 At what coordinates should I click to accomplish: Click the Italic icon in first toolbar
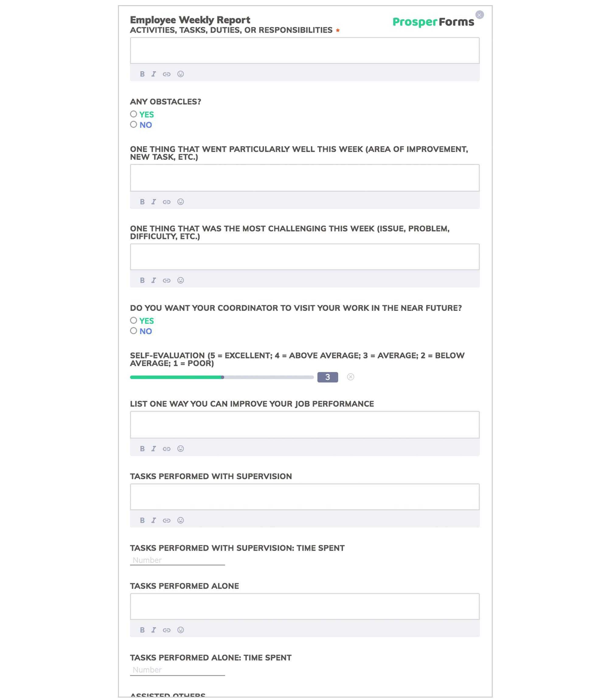[154, 74]
